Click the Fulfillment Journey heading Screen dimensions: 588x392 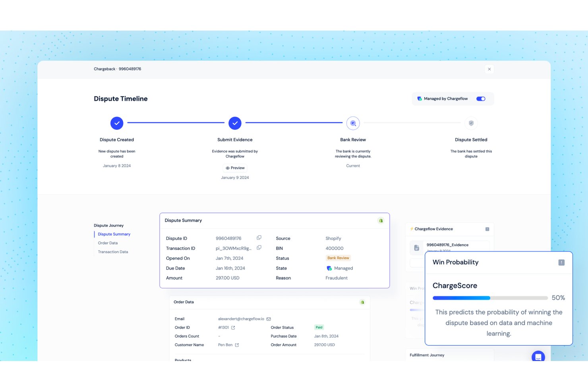coord(427,355)
